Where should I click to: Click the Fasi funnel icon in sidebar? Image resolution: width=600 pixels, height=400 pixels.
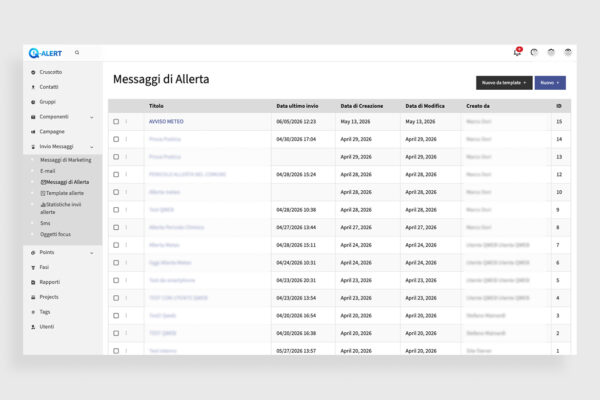(33, 268)
